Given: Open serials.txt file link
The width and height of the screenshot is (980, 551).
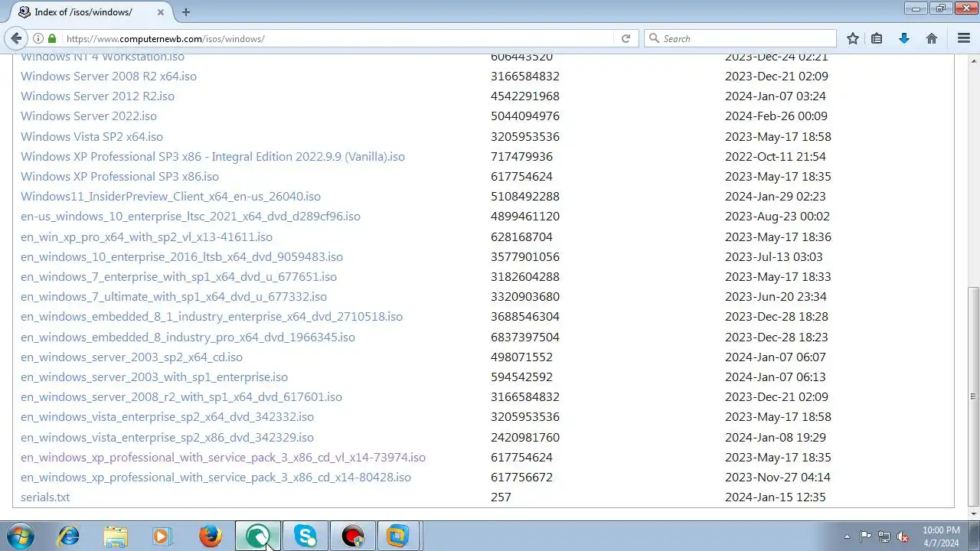Looking at the screenshot, I should pyautogui.click(x=45, y=497).
